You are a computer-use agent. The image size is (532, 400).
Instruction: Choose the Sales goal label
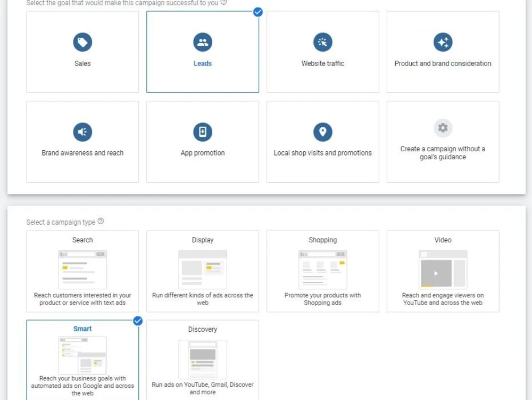click(x=82, y=63)
